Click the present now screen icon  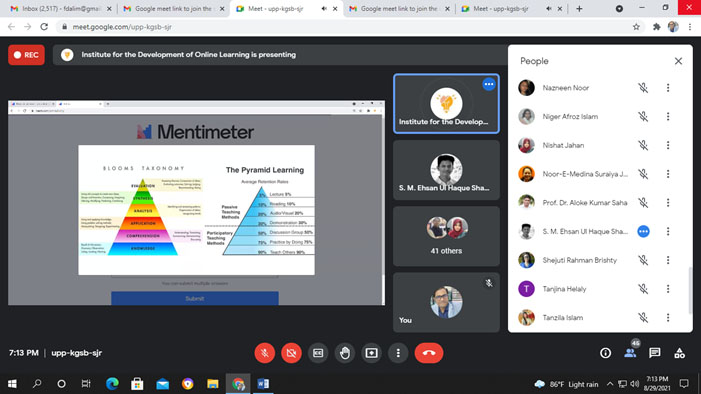(x=372, y=353)
